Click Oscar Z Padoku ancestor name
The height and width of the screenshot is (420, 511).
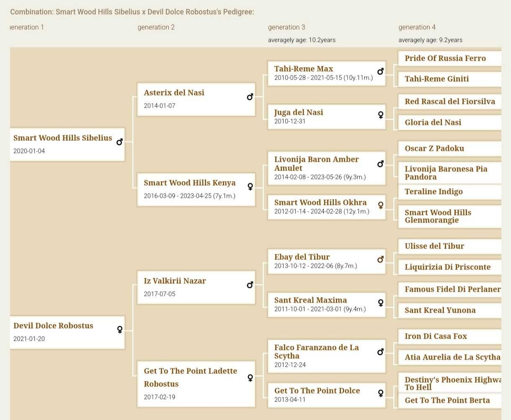click(x=434, y=148)
